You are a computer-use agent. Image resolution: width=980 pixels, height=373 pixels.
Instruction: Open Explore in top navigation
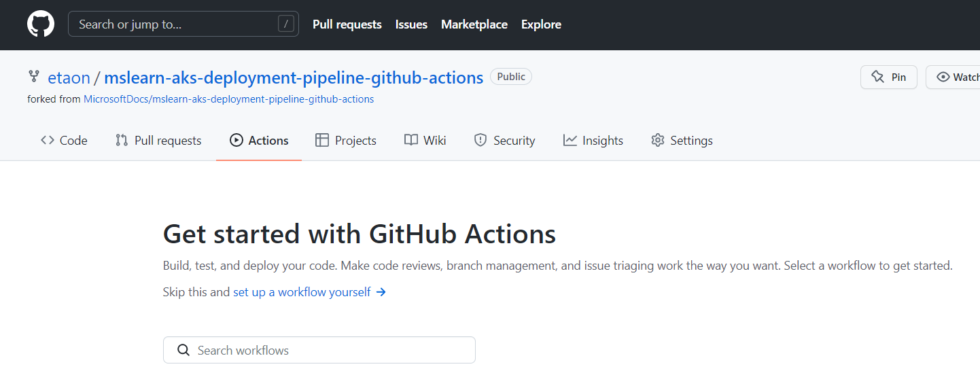541,24
